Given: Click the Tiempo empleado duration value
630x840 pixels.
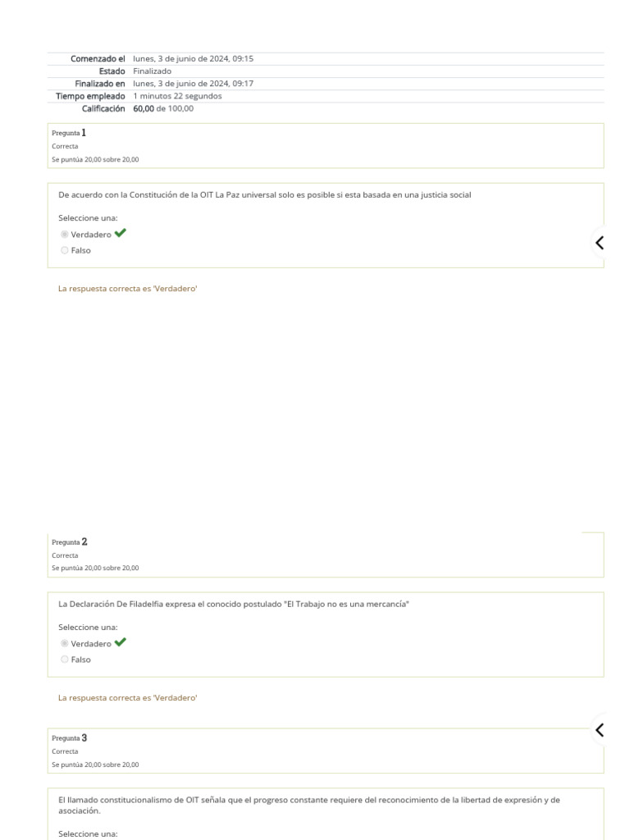Looking at the screenshot, I should click(x=177, y=96).
